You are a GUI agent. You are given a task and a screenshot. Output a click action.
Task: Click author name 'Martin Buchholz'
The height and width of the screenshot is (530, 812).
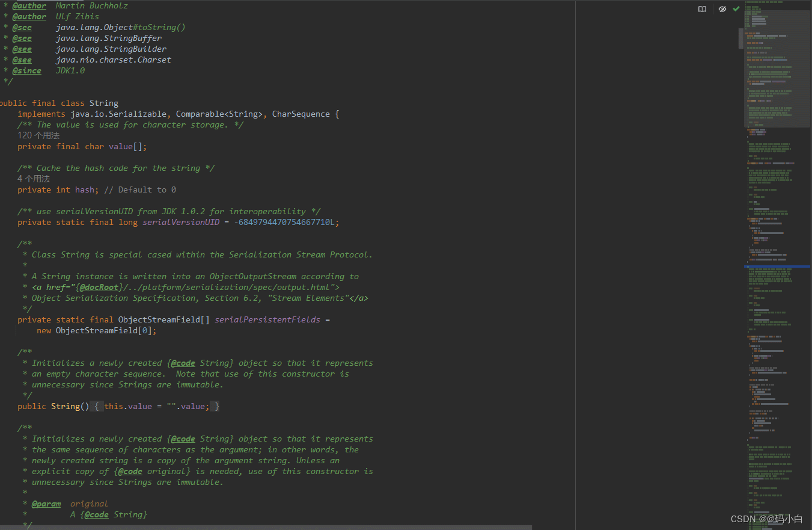click(92, 5)
